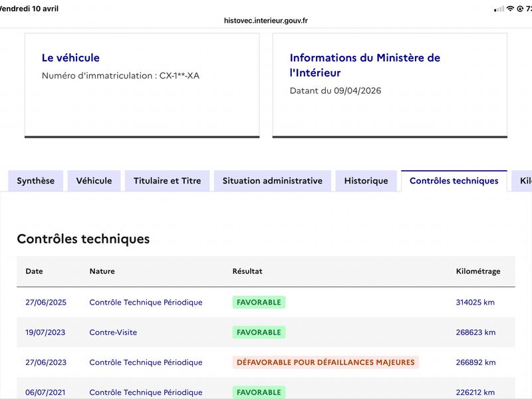The image size is (532, 399).
Task: Click the Le véhicule card heading
Action: click(x=70, y=58)
